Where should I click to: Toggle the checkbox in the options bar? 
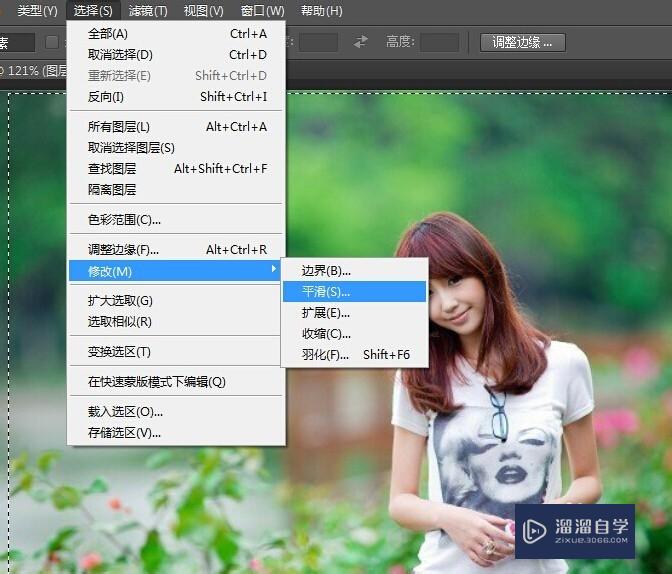pos(52,42)
